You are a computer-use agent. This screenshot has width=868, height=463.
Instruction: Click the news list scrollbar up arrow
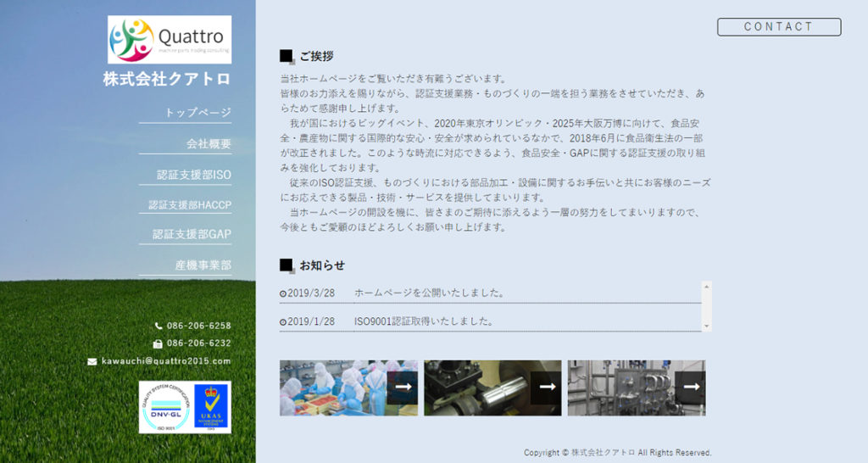pos(707,287)
